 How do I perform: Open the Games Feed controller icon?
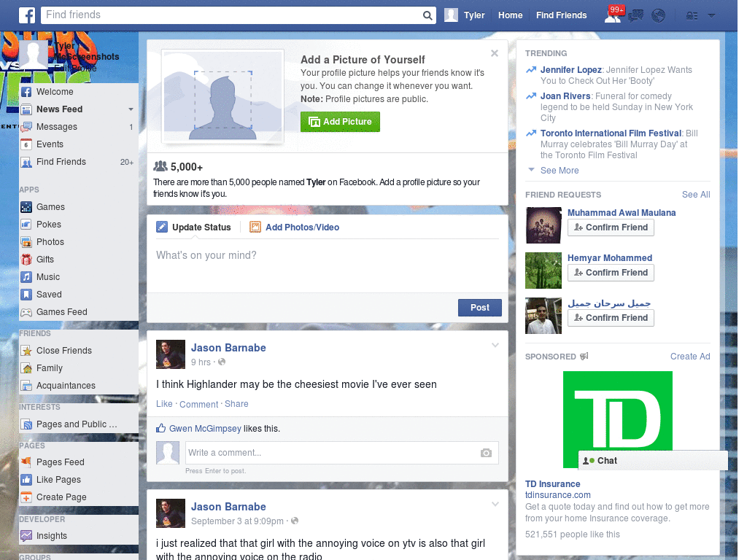coord(26,312)
